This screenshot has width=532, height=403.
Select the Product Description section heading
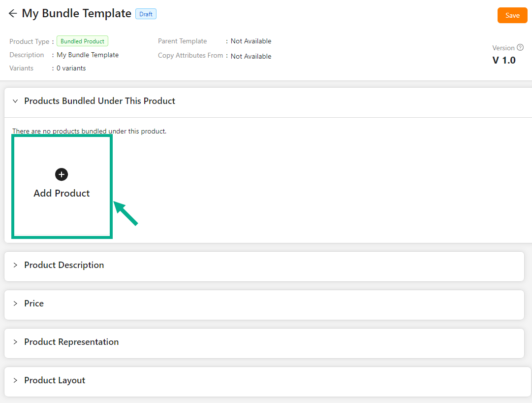(x=64, y=265)
